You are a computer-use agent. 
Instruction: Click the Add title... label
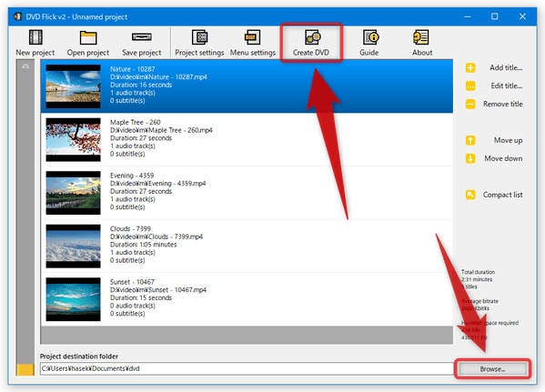pos(506,68)
